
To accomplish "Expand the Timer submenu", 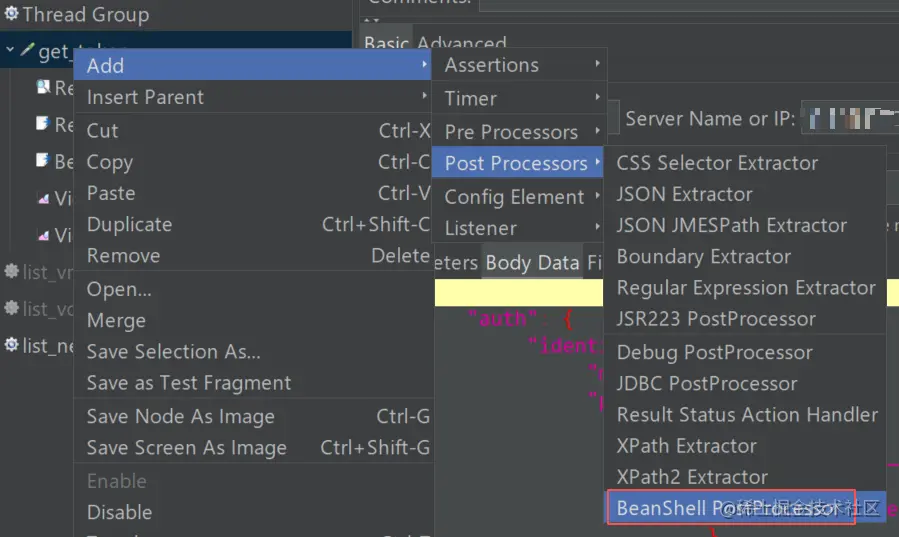I will tap(518, 99).
